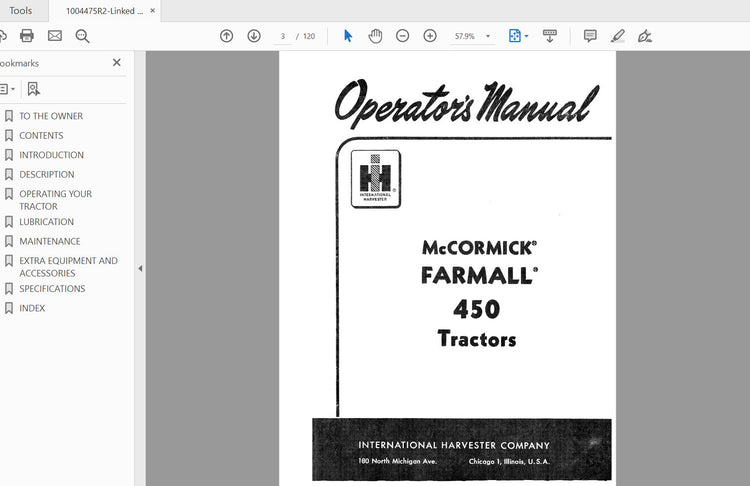
Task: Jump to the SPECIFICATIONS bookmark
Action: 52,289
